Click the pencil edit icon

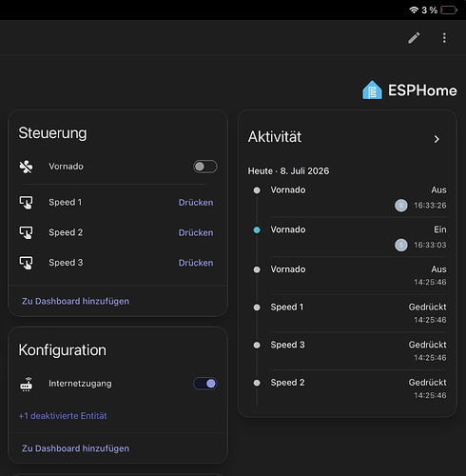coord(414,38)
